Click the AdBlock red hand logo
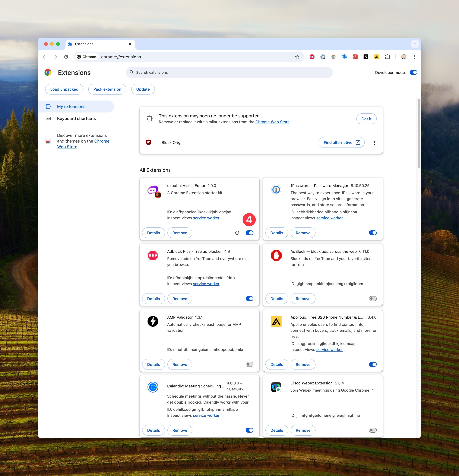 276,256
